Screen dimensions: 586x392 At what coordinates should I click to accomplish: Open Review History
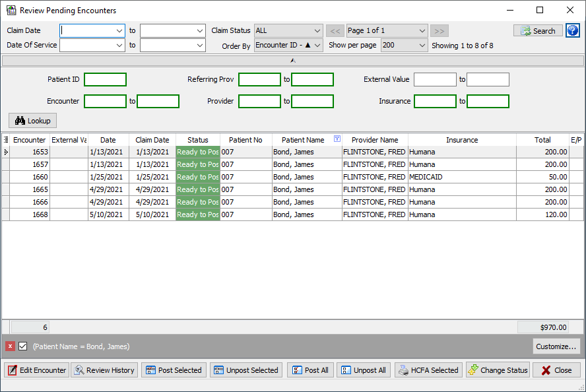click(x=104, y=370)
